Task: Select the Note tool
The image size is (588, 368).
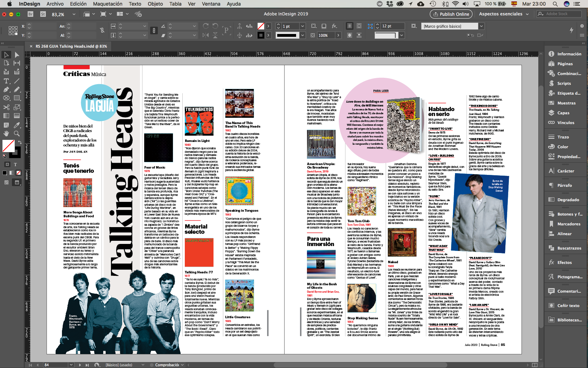Action: pos(6,125)
